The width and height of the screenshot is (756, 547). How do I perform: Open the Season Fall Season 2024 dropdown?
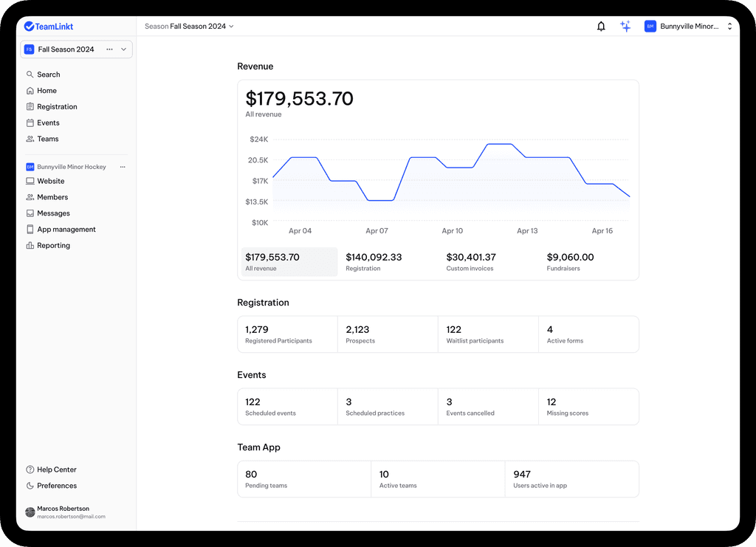click(188, 25)
